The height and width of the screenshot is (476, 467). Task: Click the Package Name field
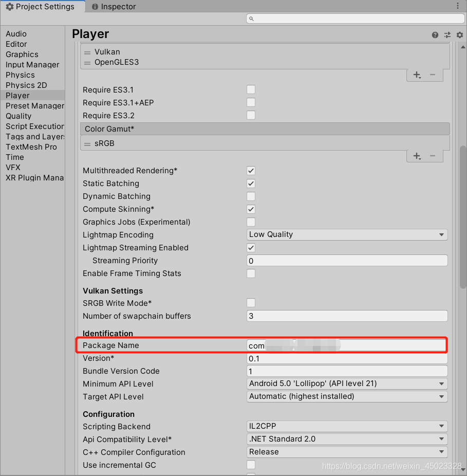(x=347, y=345)
